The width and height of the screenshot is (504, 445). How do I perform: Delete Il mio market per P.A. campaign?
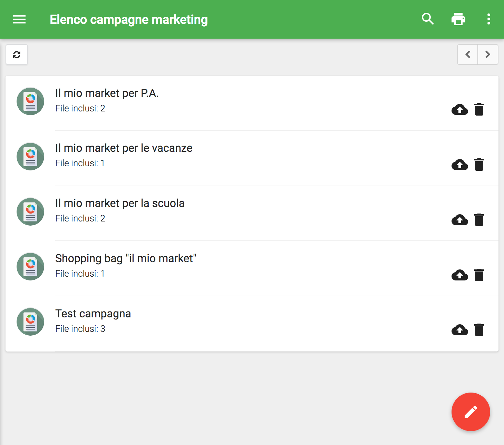pos(479,109)
